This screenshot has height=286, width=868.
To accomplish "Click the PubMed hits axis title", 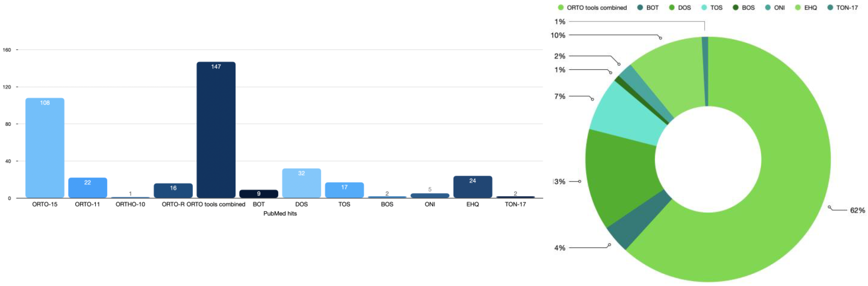I will [280, 214].
